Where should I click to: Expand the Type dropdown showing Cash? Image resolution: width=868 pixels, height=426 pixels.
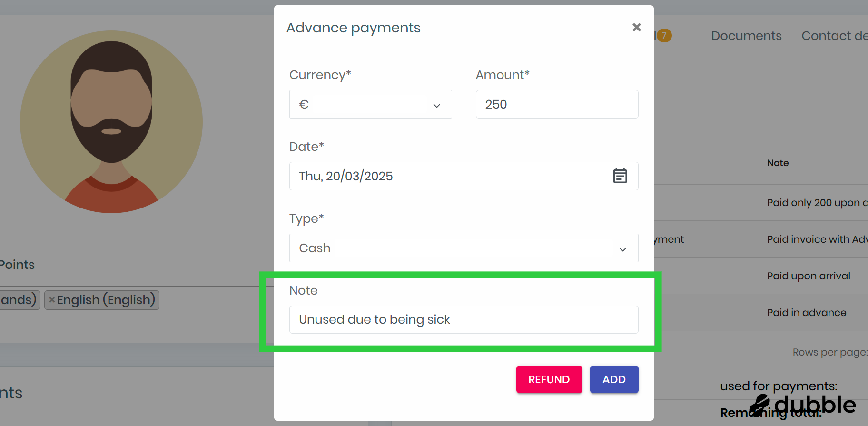pos(464,248)
